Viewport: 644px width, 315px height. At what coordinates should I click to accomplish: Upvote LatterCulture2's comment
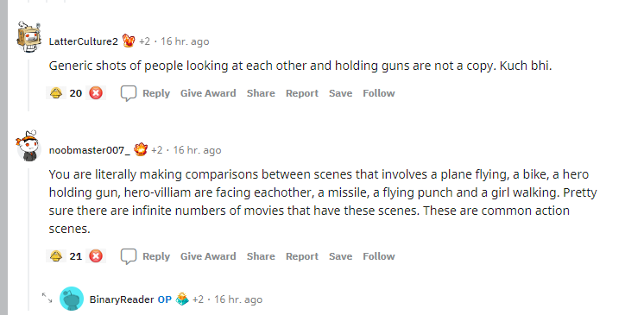click(56, 93)
